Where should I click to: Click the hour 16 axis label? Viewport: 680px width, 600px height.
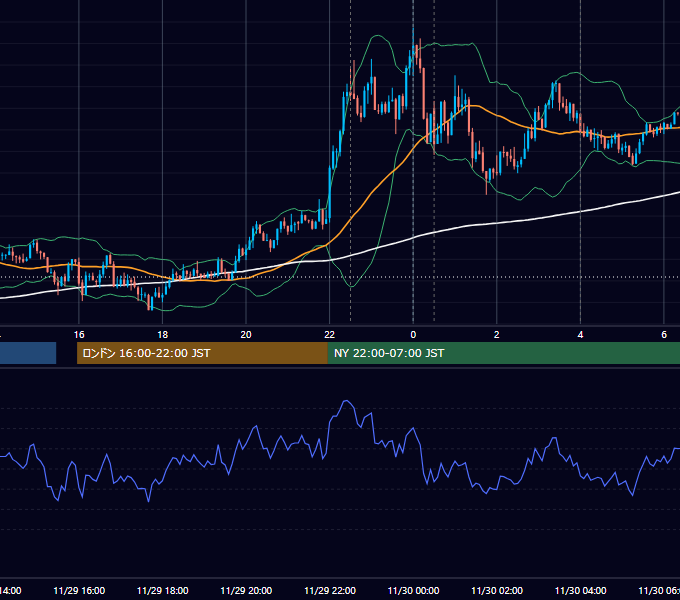(79, 335)
